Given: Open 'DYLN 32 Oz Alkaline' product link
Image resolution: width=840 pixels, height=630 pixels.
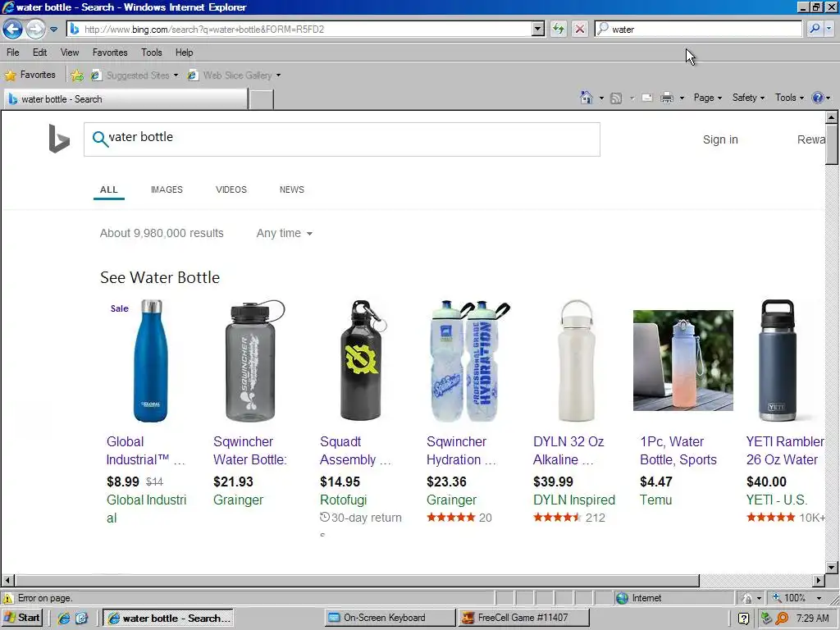Looking at the screenshot, I should click(x=568, y=450).
